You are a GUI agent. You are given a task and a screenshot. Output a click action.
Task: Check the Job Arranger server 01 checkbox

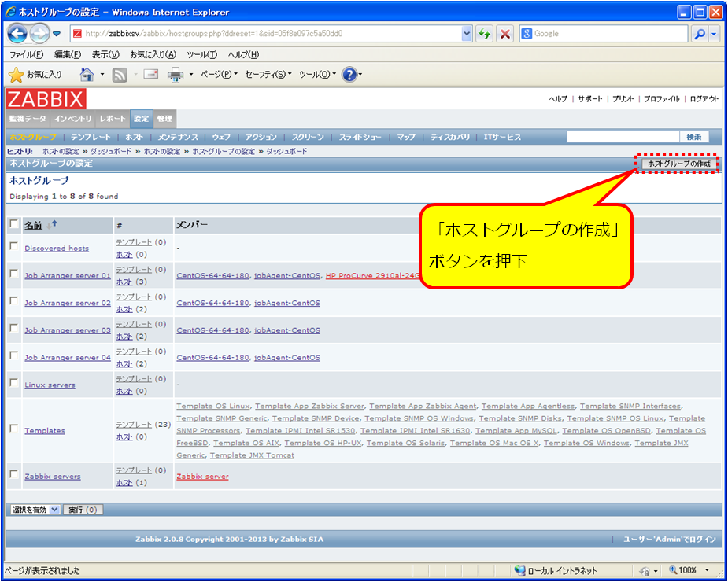(14, 274)
